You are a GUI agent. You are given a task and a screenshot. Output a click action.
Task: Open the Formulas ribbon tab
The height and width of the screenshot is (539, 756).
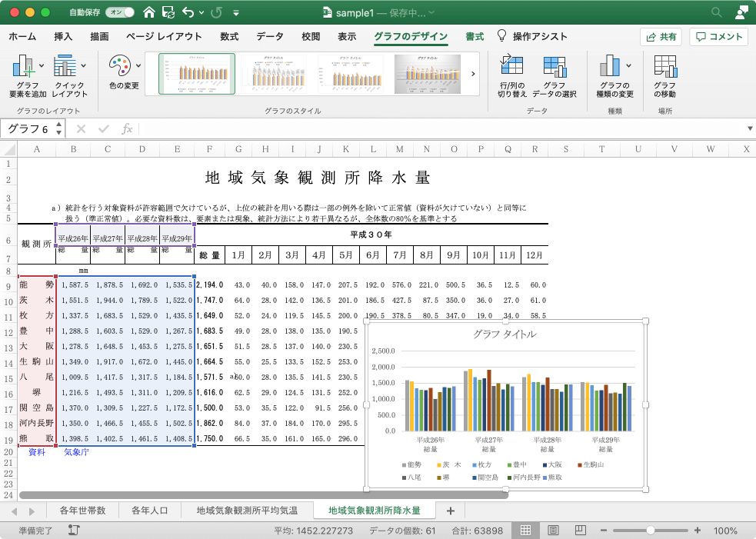point(229,36)
